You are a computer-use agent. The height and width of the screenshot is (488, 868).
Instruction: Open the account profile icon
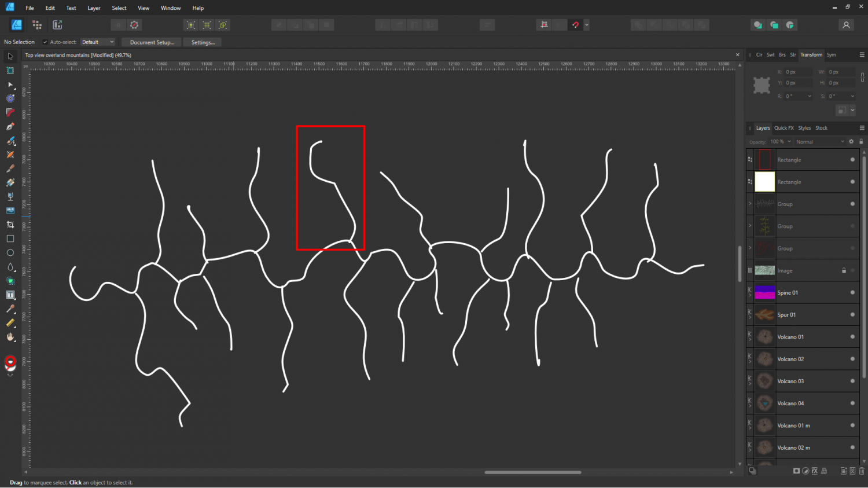tap(846, 25)
